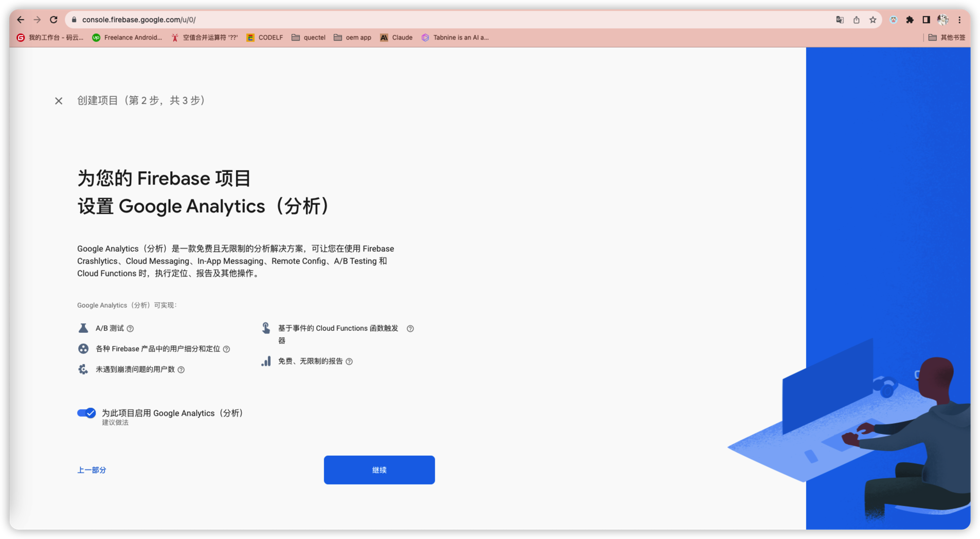980x539 pixels.
Task: Open the Tabnine is an AI bookmark
Action: (x=455, y=38)
